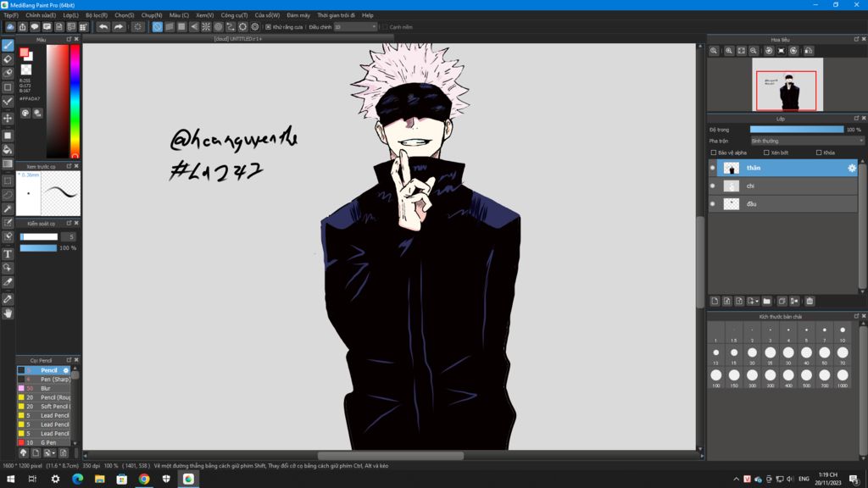This screenshot has width=868, height=488.
Task: Click the rainbow hue strip
Action: (x=75, y=100)
